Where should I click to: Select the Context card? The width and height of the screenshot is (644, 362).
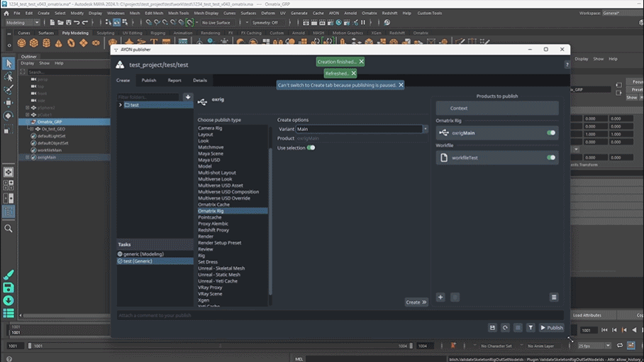497,109
